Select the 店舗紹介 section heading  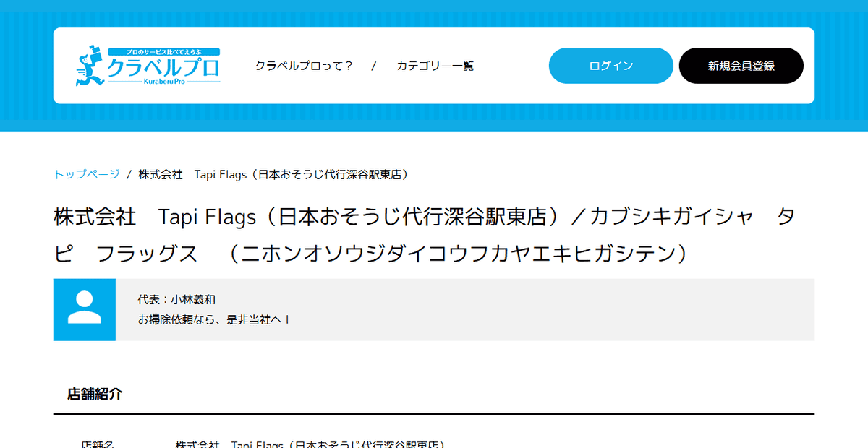95,394
